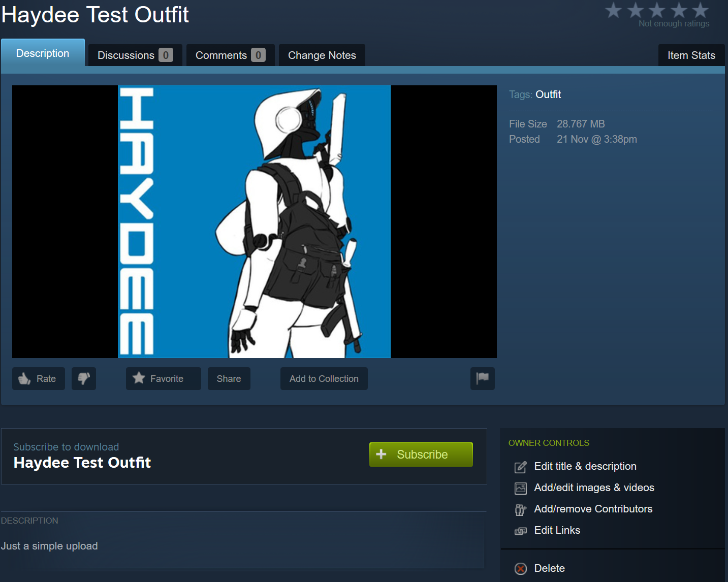The height and width of the screenshot is (582, 728).
Task: Open the Haydee outfit preview image
Action: coord(255,221)
